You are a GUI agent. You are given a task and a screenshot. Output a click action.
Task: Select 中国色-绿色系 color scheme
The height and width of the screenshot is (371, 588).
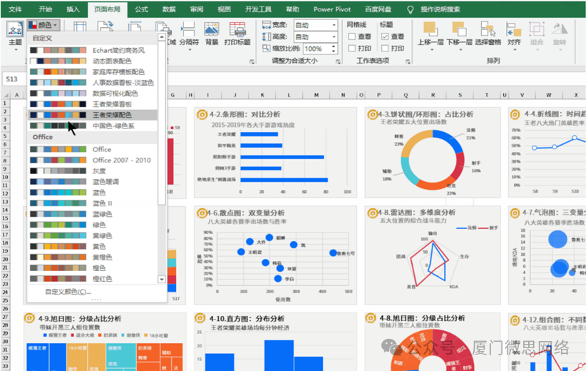93,126
